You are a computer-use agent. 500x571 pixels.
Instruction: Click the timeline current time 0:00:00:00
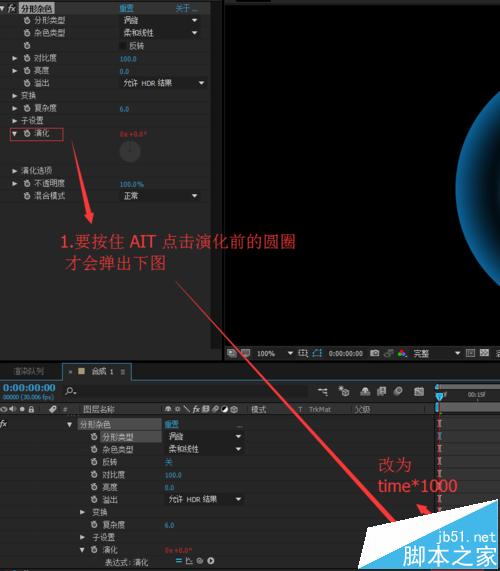pos(29,388)
